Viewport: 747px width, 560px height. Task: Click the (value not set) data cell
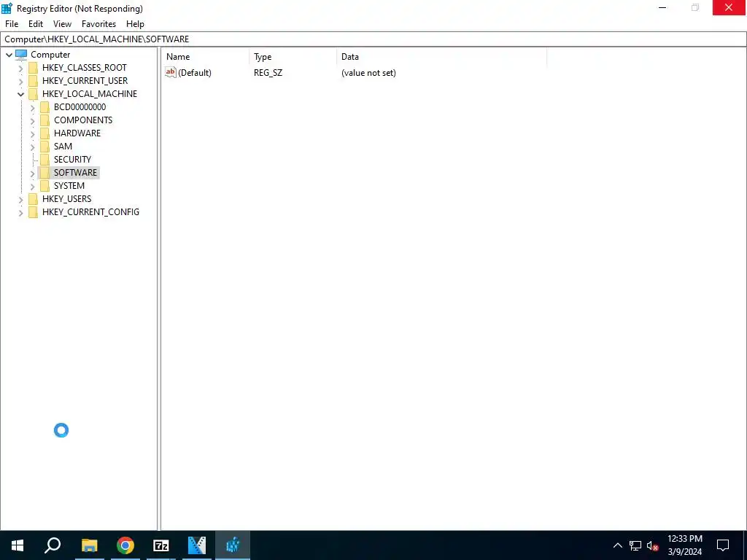368,72
